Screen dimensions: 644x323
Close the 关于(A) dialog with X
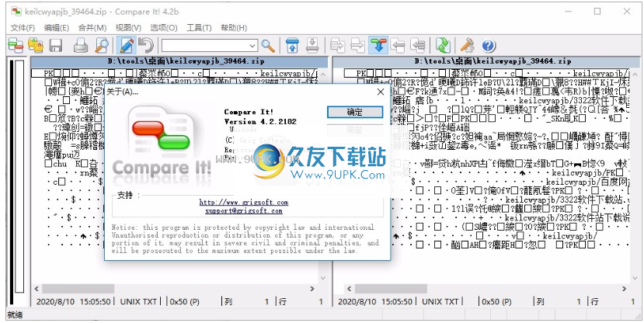click(381, 92)
